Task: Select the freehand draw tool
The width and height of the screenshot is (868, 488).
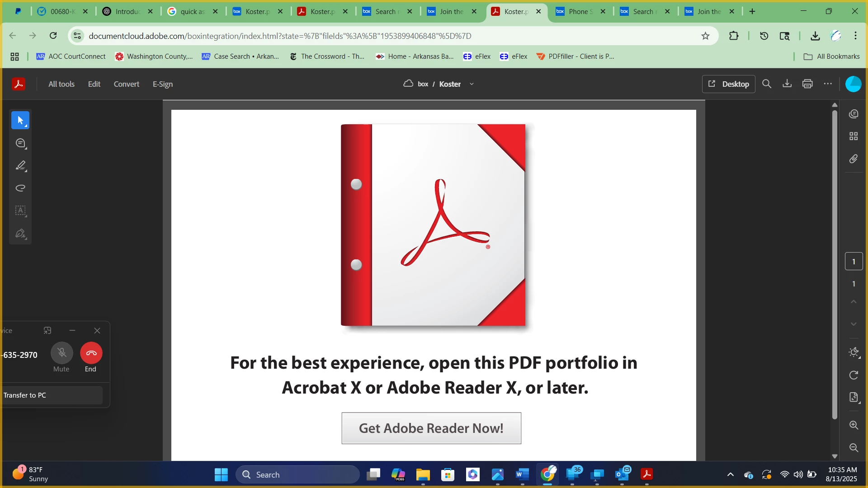Action: point(20,188)
